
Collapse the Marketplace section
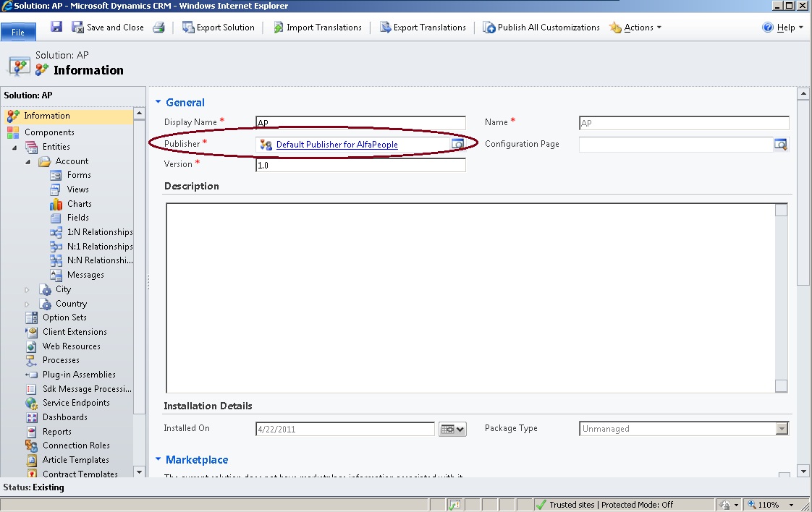click(158, 458)
